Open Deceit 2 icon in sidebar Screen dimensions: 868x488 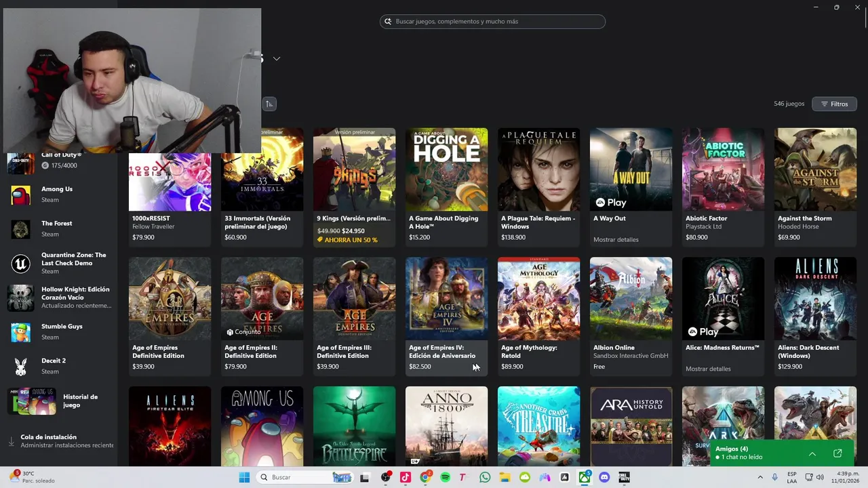(x=20, y=367)
